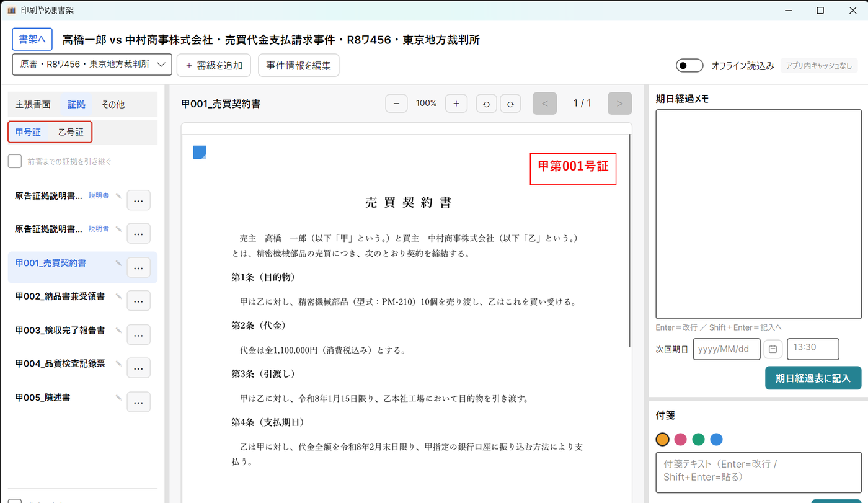Image resolution: width=868 pixels, height=503 pixels.
Task: Open the more options menu for 甲001_売買契約書
Action: coord(138,267)
